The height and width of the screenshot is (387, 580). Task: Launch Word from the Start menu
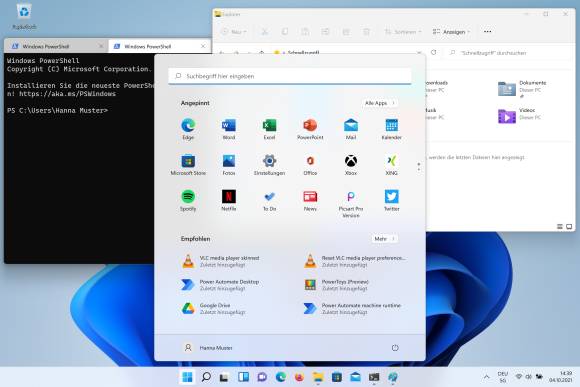point(229,129)
